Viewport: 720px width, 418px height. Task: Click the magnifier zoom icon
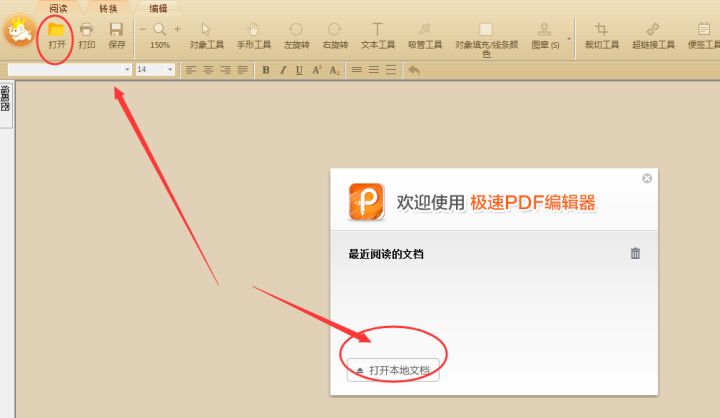[159, 29]
